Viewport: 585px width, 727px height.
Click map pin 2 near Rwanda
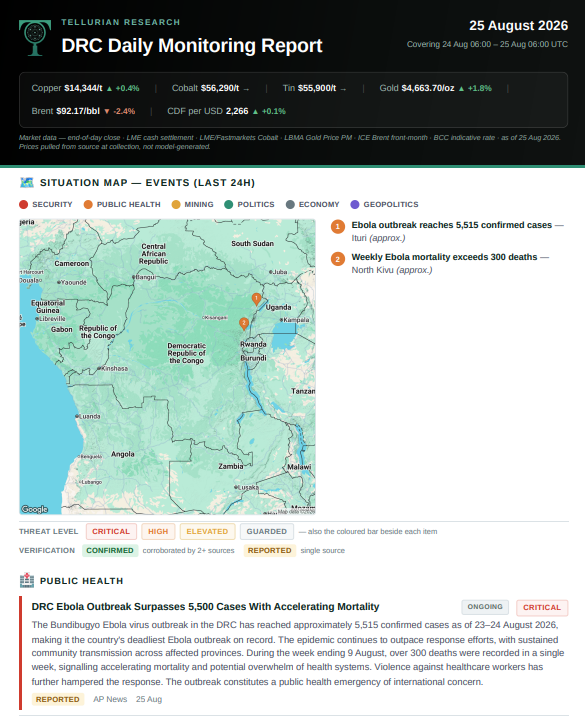(x=244, y=324)
